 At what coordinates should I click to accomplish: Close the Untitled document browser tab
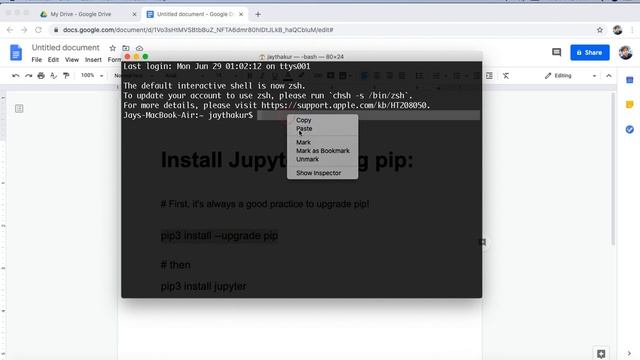pos(241,14)
